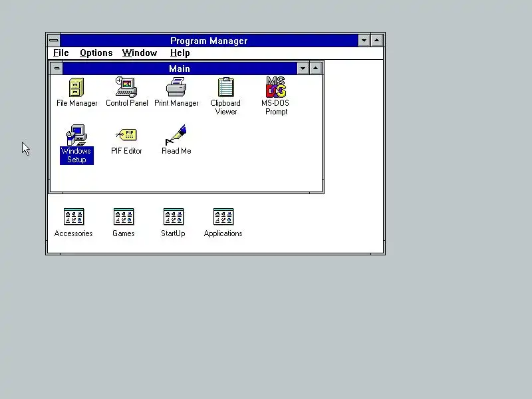Viewport: 532px width, 399px height.
Task: Select the Control Panel icon
Action: click(x=126, y=87)
